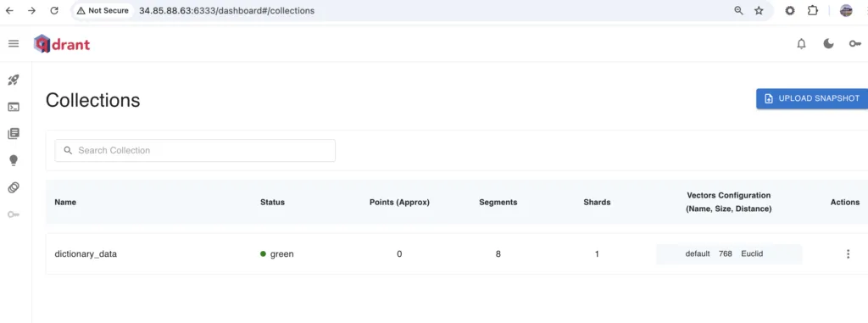Open the rocket welcome page in sidebar
Image resolution: width=868 pixels, height=323 pixels.
point(14,81)
